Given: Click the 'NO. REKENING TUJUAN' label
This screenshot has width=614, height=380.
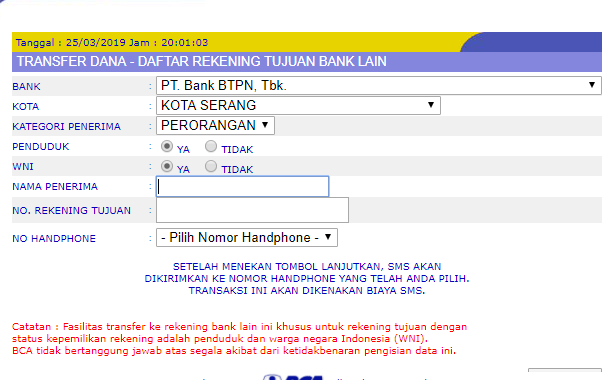Looking at the screenshot, I should point(71,210).
